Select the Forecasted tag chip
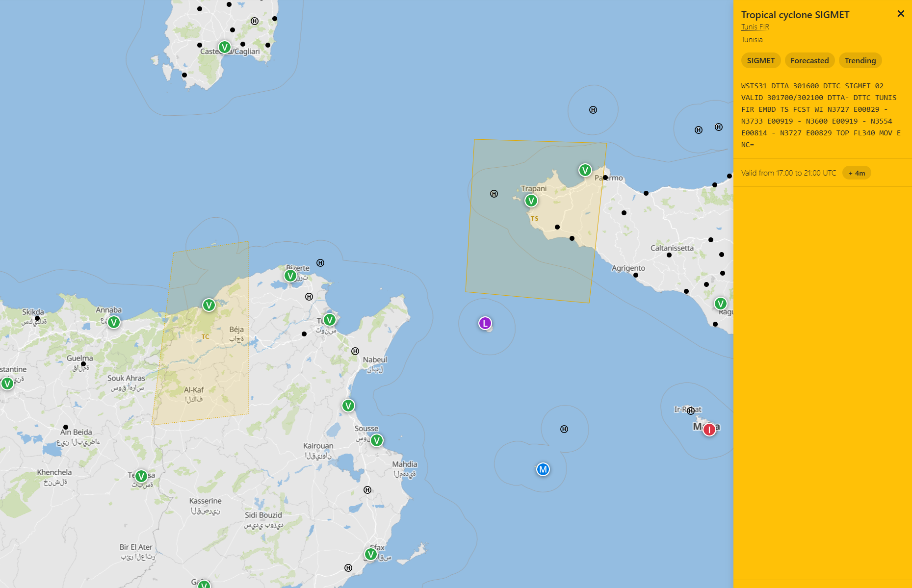 click(x=809, y=60)
